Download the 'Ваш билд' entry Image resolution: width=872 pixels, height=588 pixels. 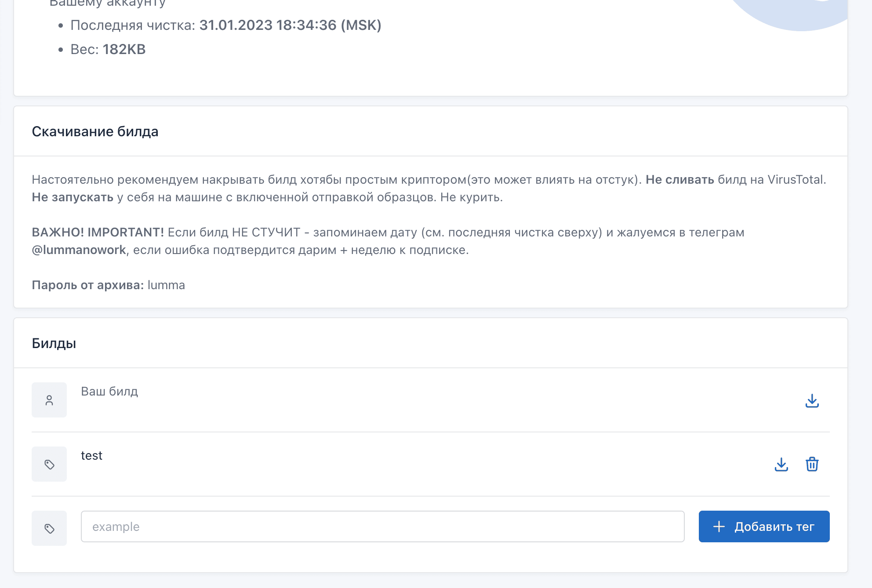812,400
